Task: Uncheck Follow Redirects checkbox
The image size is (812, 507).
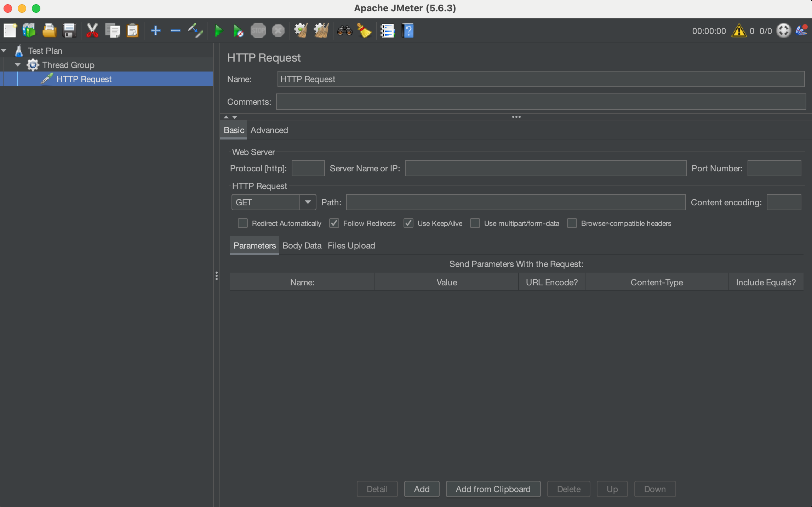Action: [x=334, y=223]
